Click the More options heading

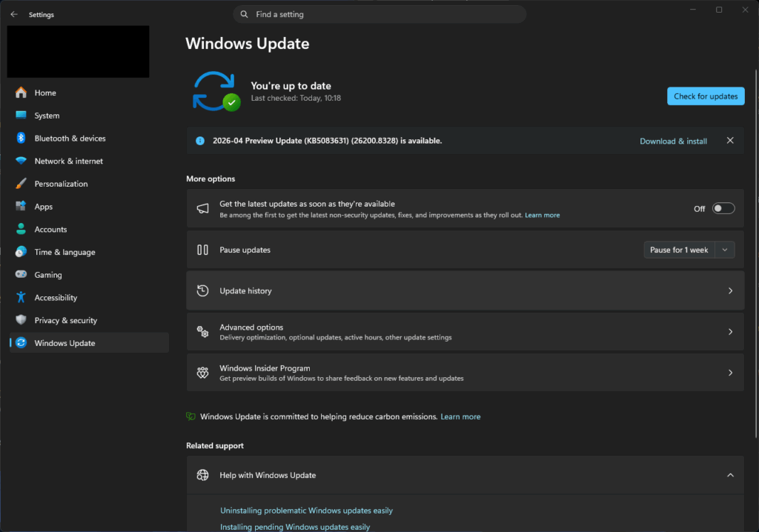[211, 179]
